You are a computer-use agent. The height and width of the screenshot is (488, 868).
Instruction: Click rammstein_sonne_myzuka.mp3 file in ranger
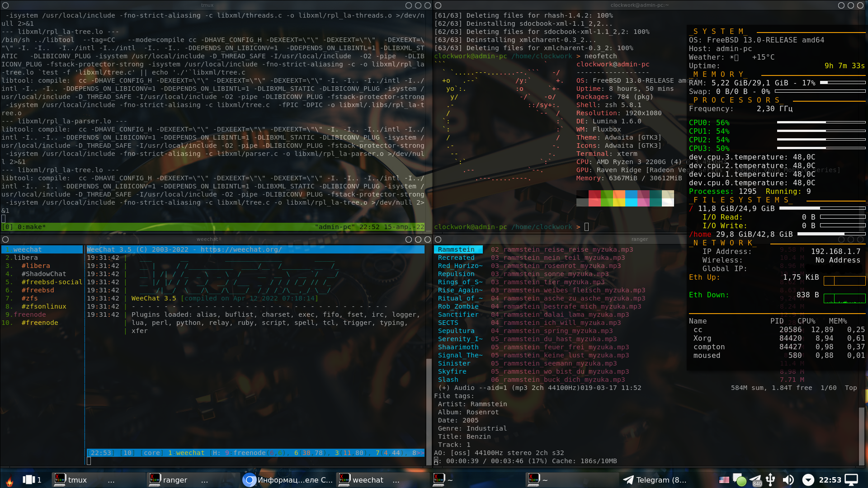point(550,274)
